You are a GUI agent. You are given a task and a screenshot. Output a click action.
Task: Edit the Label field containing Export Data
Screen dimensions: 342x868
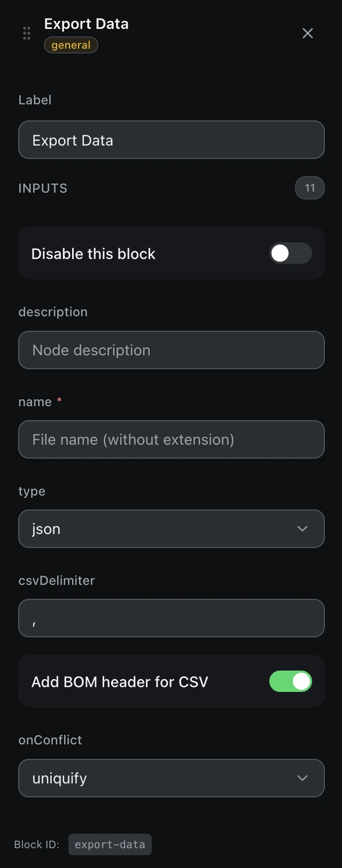(x=172, y=140)
